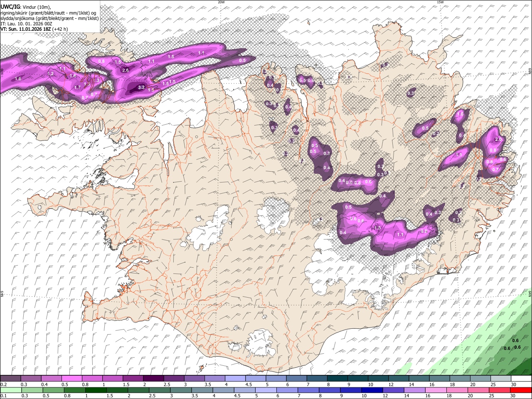Click the bottom-row legend swatch starting at 4.5

pyautogui.click(x=245, y=390)
